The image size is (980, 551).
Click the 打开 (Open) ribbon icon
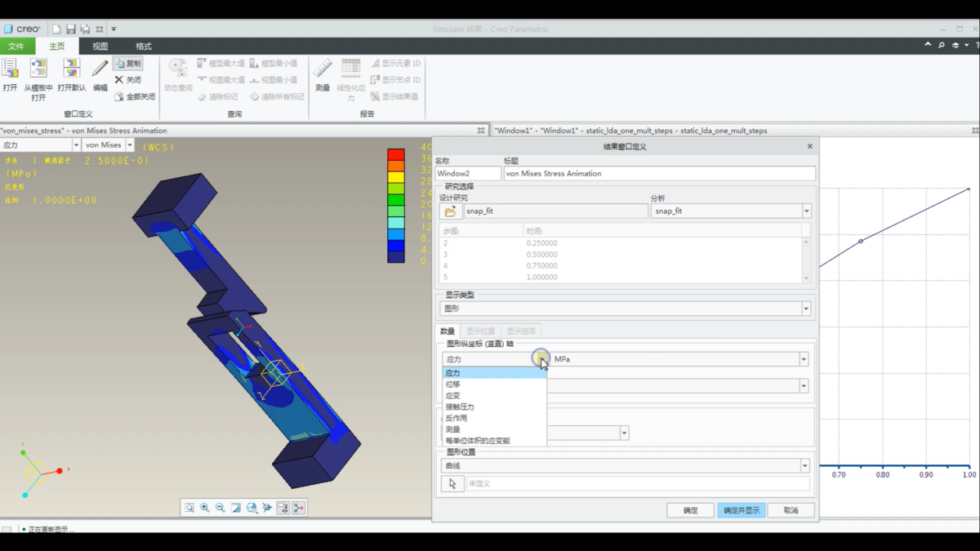tap(10, 69)
